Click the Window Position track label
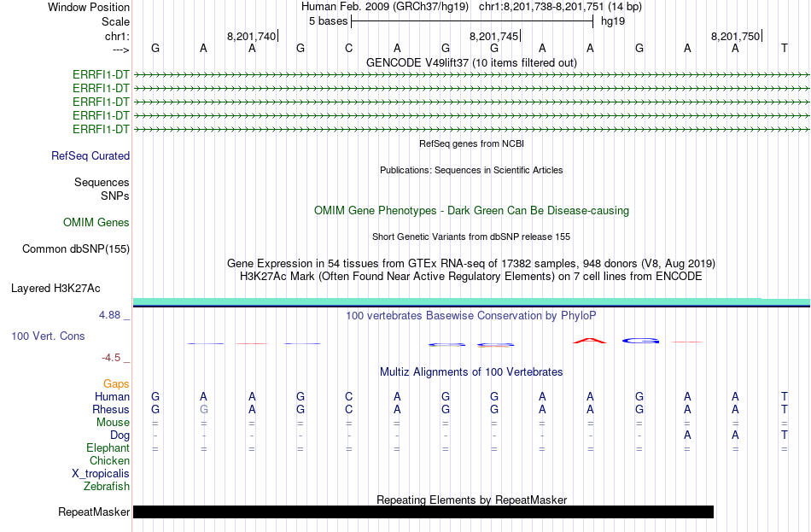Screen dimensions: 811x532 click(x=89, y=7)
